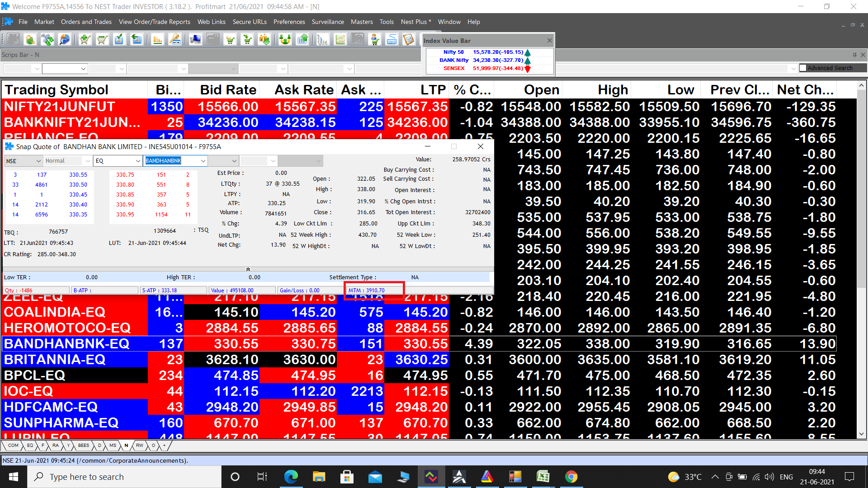The width and height of the screenshot is (868, 488).
Task: Open the Nest Plus menu
Action: [416, 22]
